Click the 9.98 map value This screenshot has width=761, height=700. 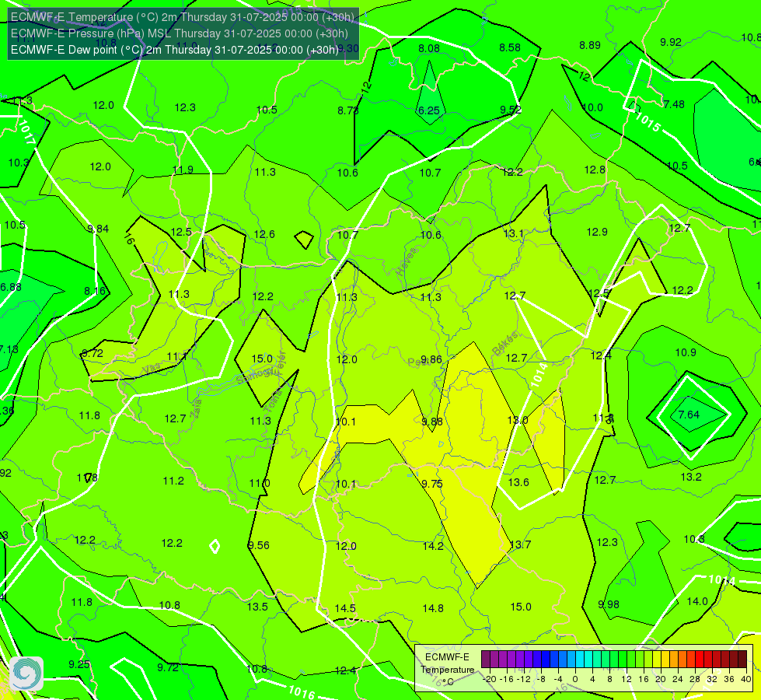[609, 605]
